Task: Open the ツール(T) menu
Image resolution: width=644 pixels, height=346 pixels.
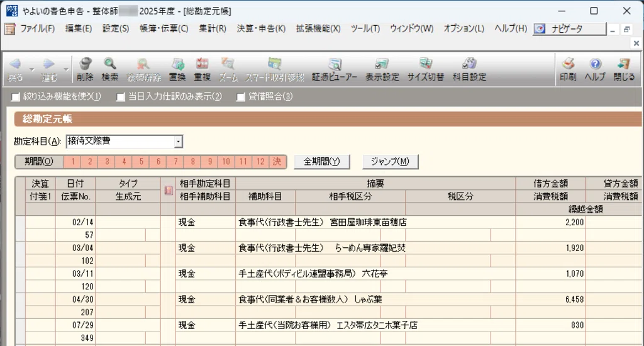Action: [x=365, y=29]
